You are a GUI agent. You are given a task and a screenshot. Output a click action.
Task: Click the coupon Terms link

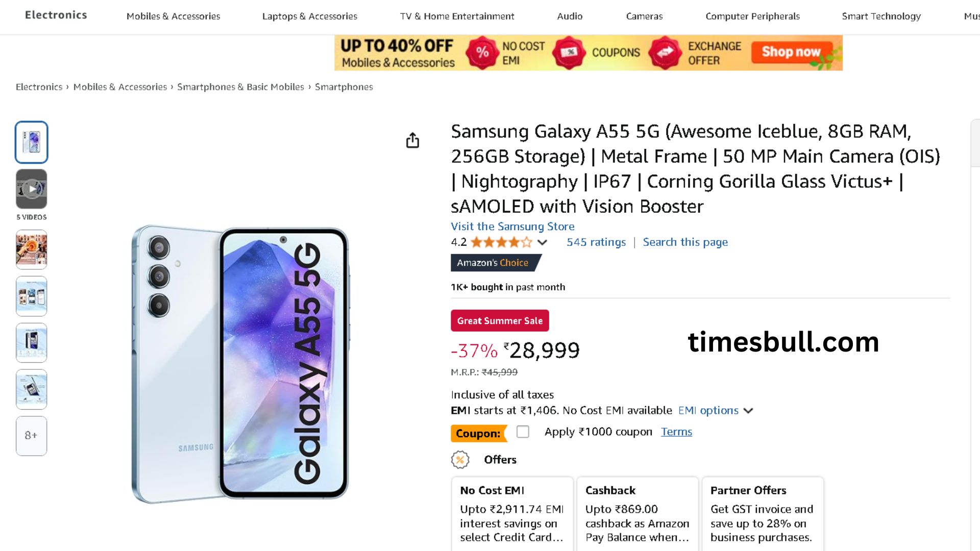(676, 432)
